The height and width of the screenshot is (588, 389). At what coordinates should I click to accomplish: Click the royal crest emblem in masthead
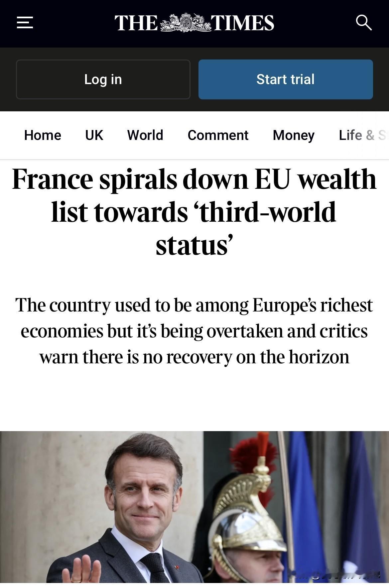pyautogui.click(x=186, y=23)
